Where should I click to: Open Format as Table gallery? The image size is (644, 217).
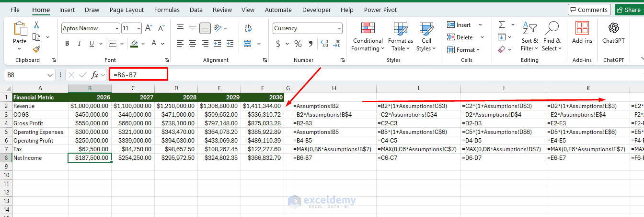coord(400,37)
